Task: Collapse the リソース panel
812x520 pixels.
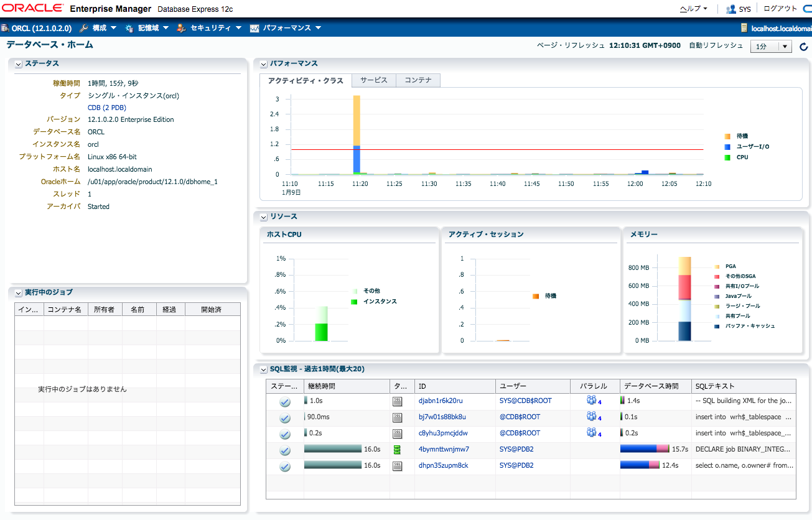Action: [x=264, y=217]
